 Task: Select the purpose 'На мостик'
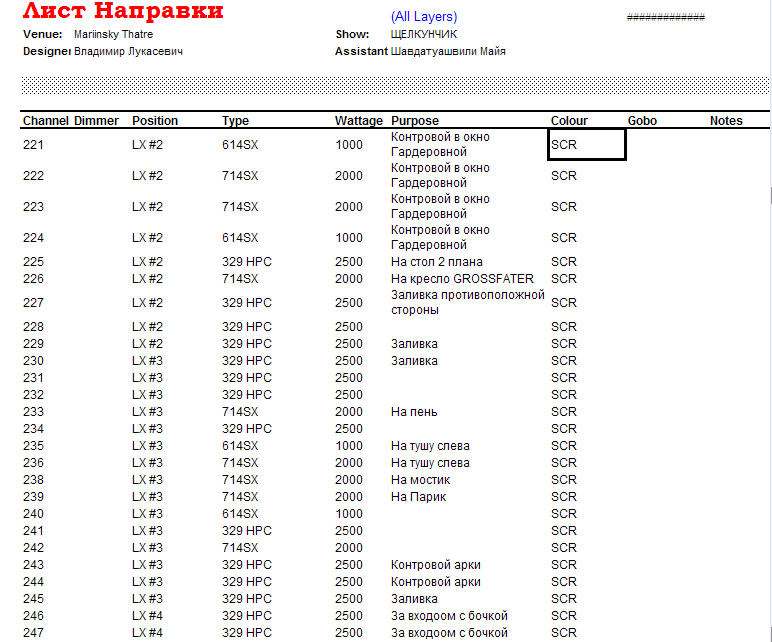420,480
